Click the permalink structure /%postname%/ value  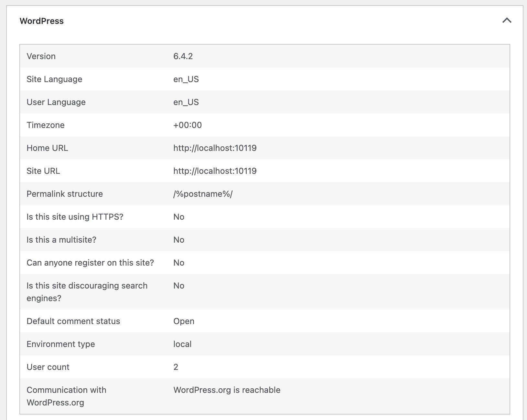[203, 194]
